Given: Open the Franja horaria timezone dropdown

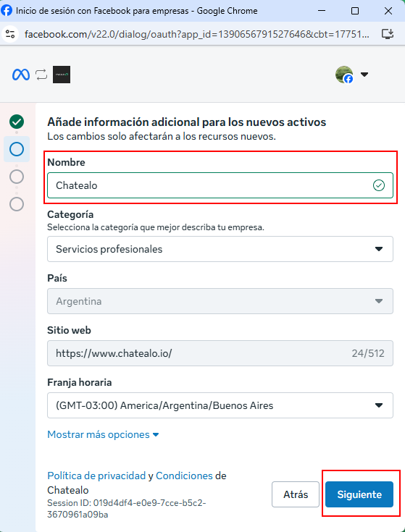Looking at the screenshot, I should point(220,405).
